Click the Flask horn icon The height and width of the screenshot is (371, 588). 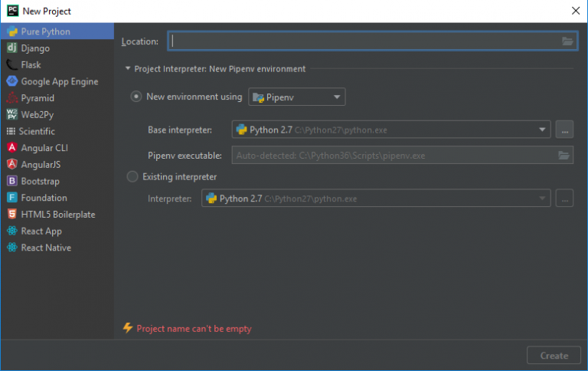click(12, 64)
